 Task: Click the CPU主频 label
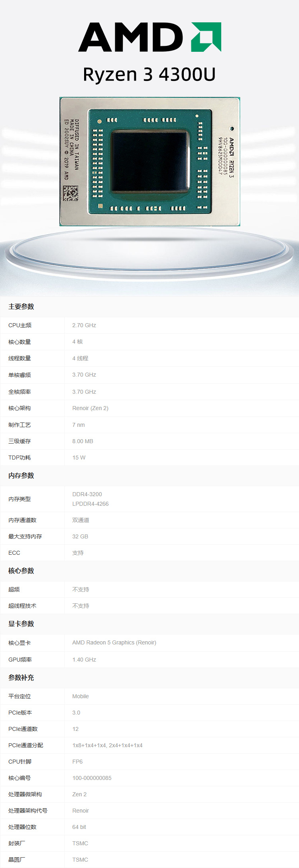[x=20, y=325]
